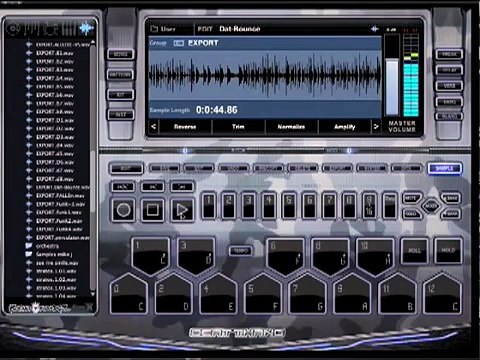Start playback with the Play triangle button
Image resolution: width=480 pixels, height=360 pixels.
(x=182, y=210)
